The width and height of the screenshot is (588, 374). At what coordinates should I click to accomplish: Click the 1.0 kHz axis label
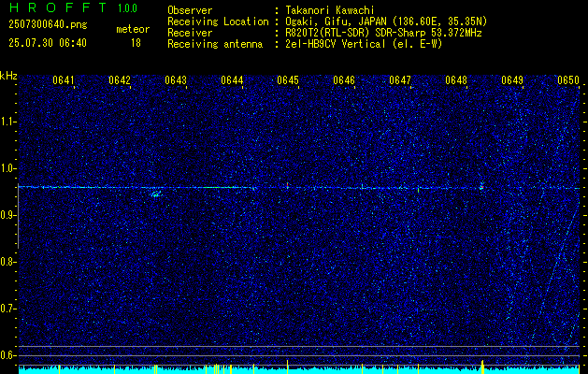pyautogui.click(x=7, y=168)
